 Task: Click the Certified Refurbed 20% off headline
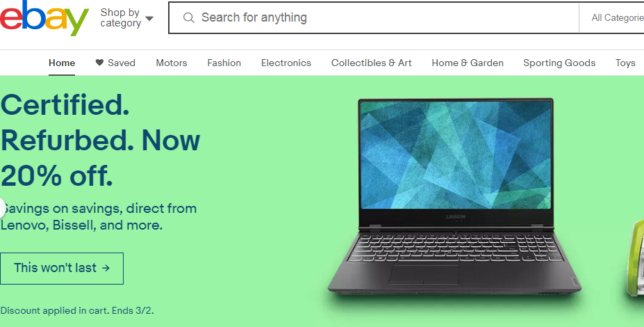tap(100, 141)
